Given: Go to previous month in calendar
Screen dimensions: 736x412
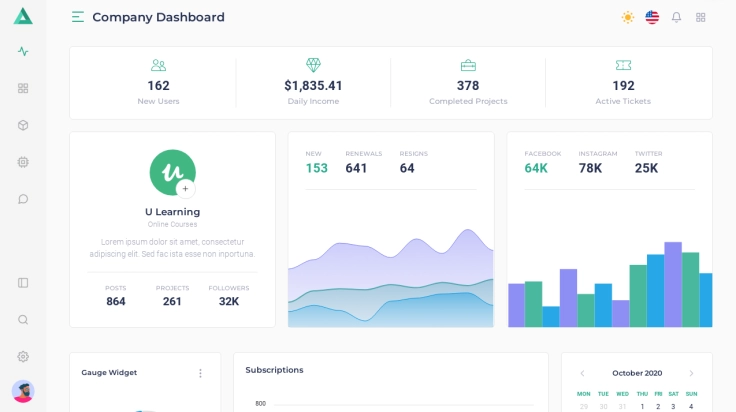Looking at the screenshot, I should [x=583, y=373].
